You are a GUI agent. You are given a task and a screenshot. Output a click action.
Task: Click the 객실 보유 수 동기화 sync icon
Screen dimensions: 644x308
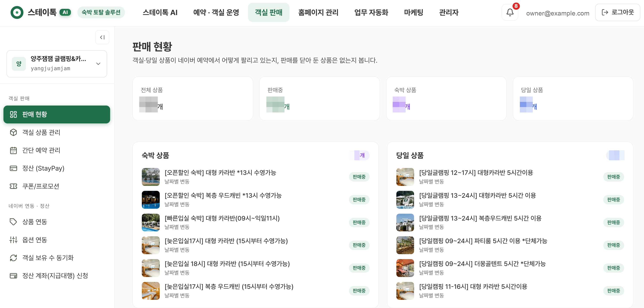pos(13,258)
